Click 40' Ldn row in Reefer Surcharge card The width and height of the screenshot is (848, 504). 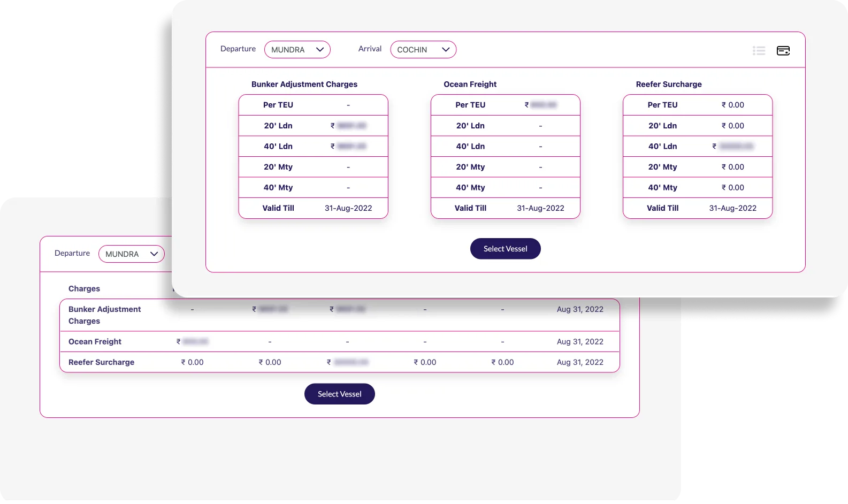[698, 146]
